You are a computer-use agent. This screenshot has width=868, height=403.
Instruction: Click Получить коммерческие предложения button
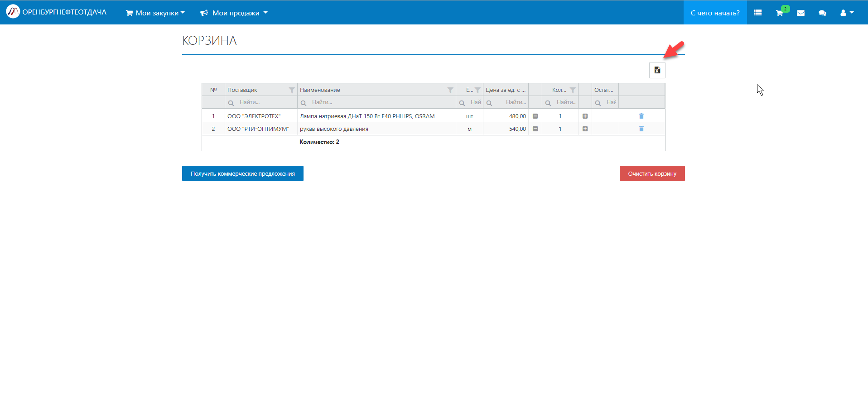[242, 173]
